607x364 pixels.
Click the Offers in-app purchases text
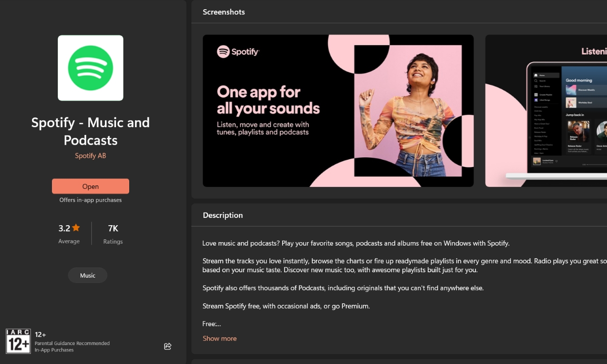pyautogui.click(x=90, y=199)
